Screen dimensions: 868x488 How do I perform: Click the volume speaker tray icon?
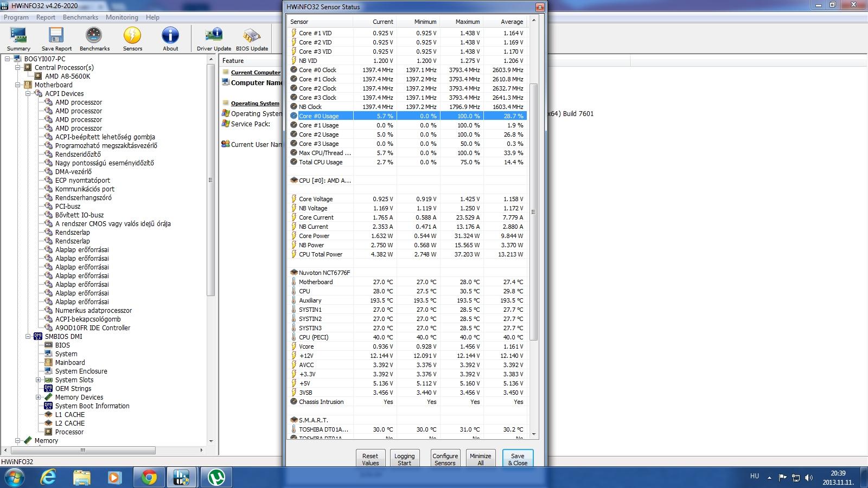[809, 478]
